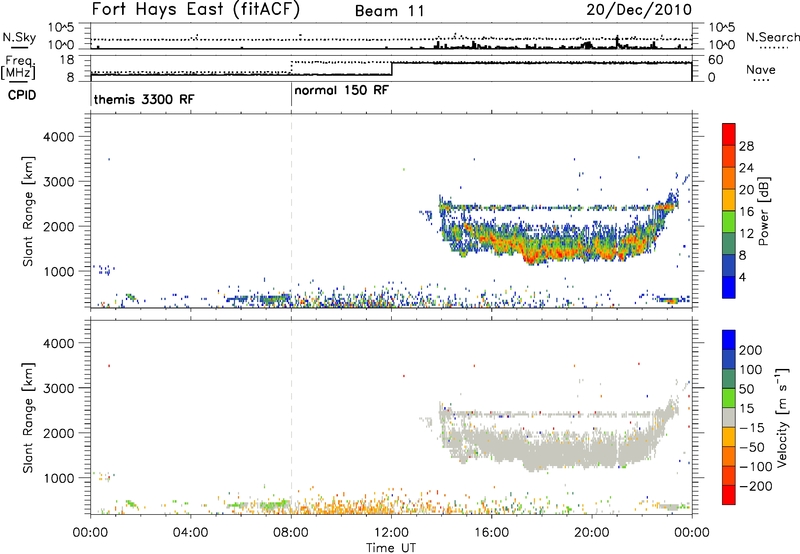Click the 20:00 time axis tick label
800x554 pixels.
coord(592,533)
